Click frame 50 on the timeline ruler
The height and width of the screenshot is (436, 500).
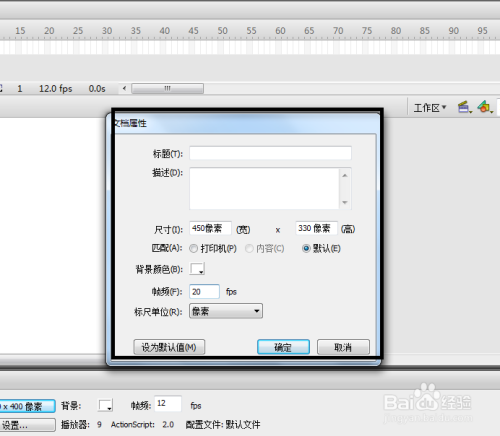223,31
